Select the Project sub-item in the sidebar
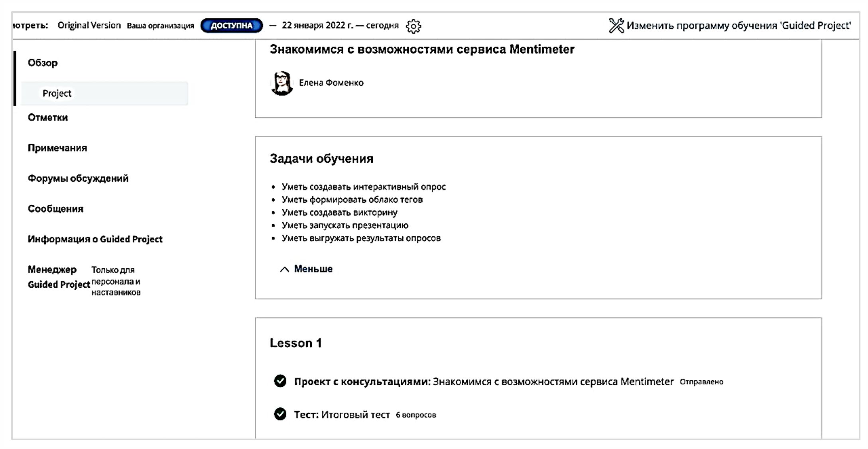Screen dimensions: 868x449 (x=57, y=93)
